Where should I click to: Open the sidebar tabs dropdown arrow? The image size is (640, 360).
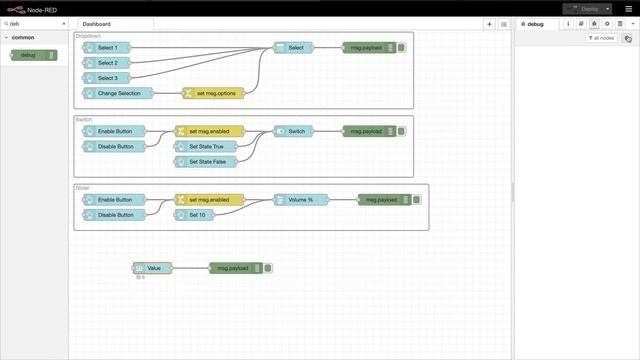pyautogui.click(x=633, y=24)
